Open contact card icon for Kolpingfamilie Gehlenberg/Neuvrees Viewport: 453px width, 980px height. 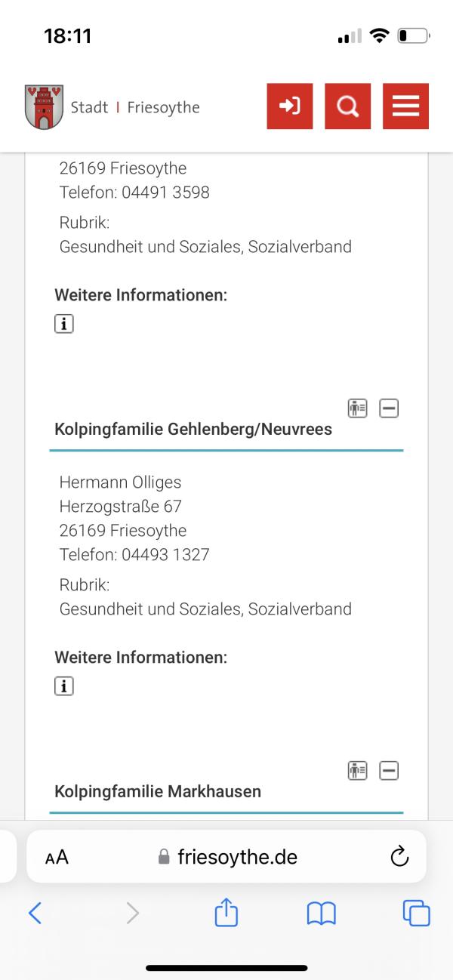tap(357, 408)
